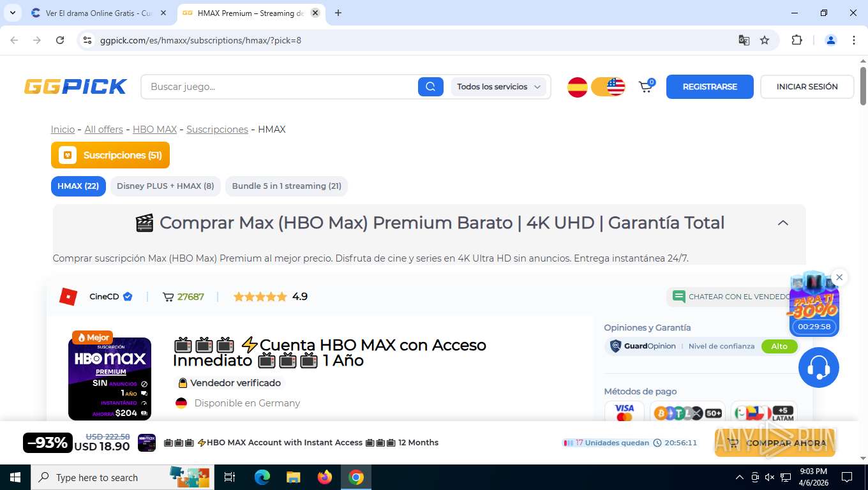Click the small HBO Max thumbnail in bottom bar
The image size is (868, 490).
click(x=147, y=443)
